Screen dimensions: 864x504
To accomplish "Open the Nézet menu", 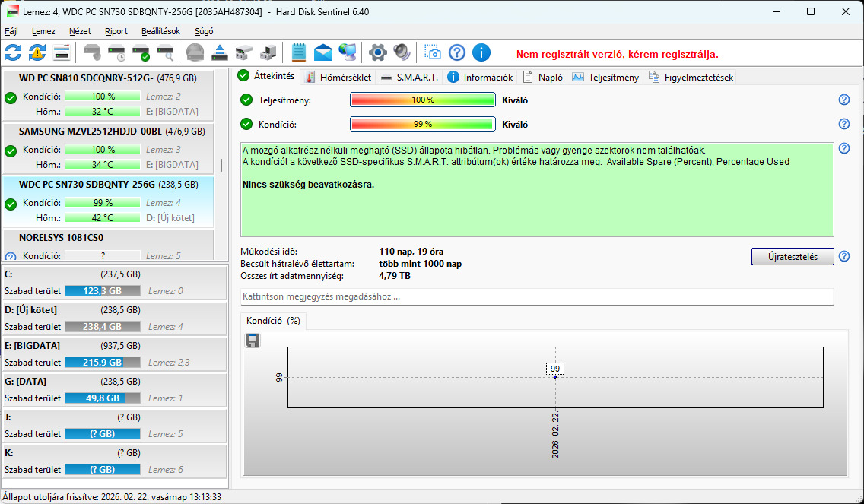I will 81,31.
